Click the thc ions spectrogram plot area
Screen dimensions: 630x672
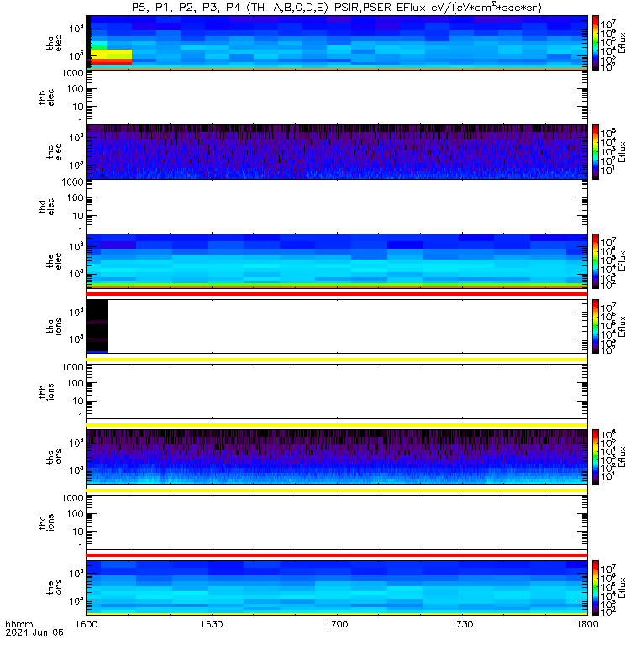[337, 457]
